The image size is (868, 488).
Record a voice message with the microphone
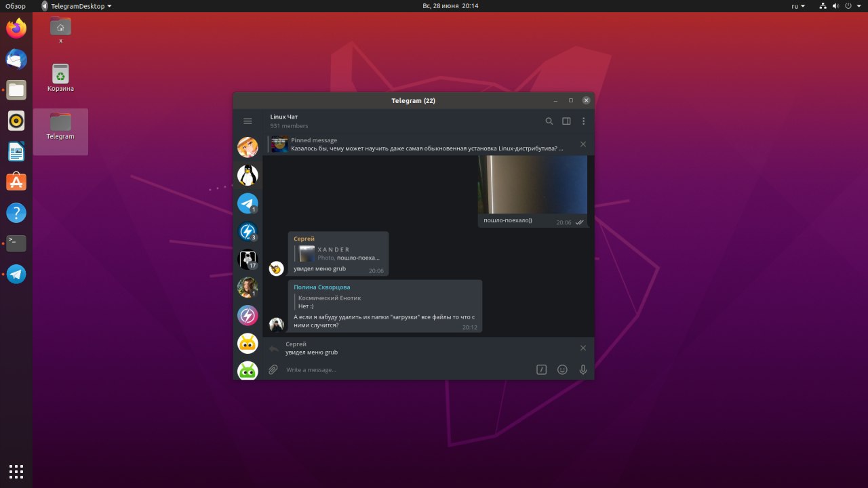583,370
